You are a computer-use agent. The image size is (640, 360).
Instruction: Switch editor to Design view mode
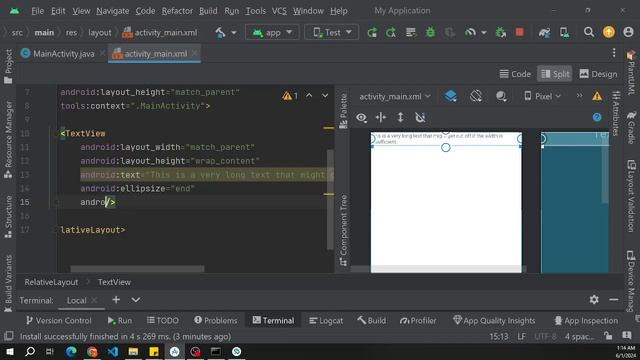(x=598, y=74)
